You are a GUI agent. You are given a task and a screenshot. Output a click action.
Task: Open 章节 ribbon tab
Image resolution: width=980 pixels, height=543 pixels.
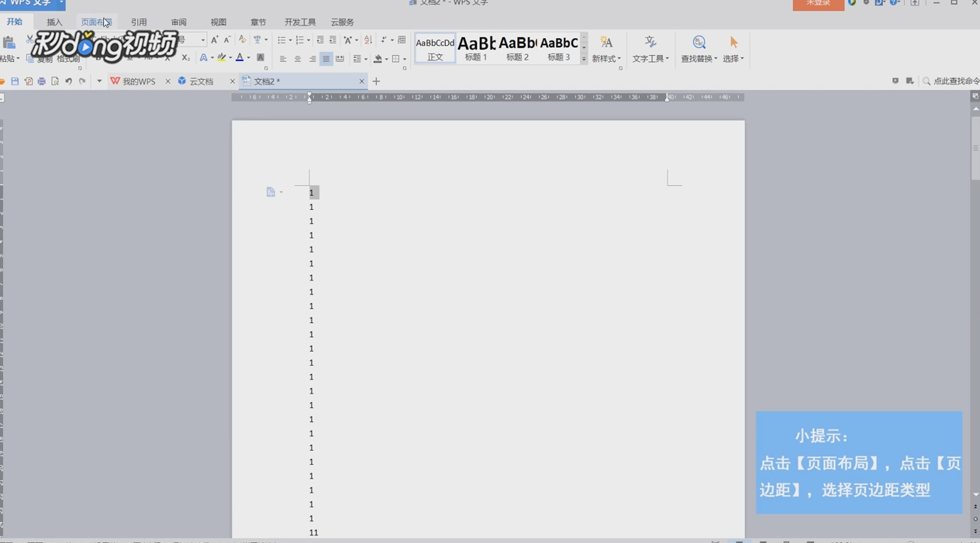pos(258,22)
